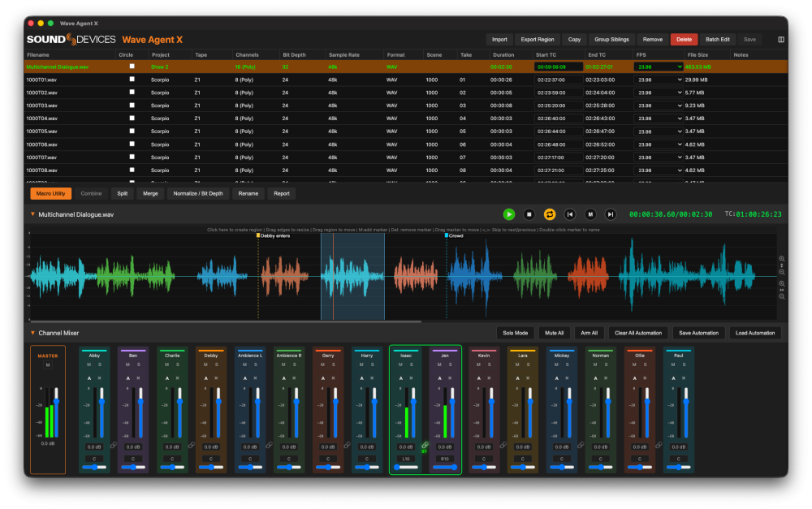Check the Circle box for 1000T01.wav
812x509 pixels.
132,80
